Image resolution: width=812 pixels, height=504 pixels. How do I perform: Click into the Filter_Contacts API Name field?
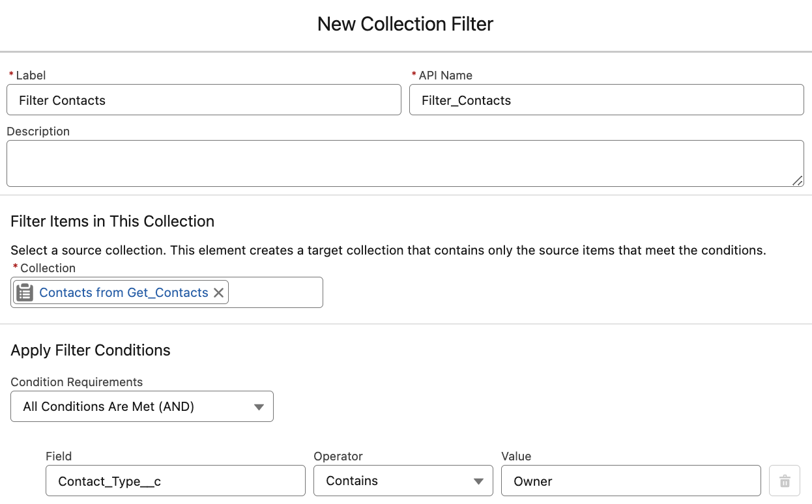point(606,100)
